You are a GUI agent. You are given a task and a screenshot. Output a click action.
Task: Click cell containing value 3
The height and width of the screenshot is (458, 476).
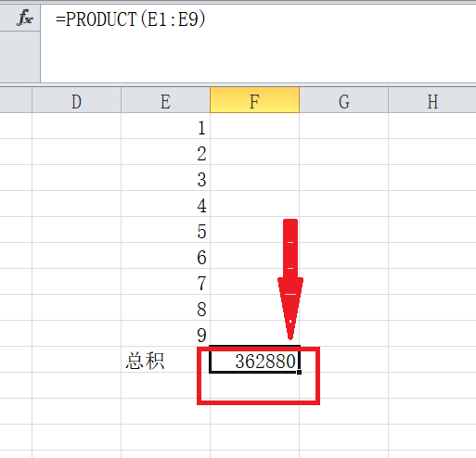pyautogui.click(x=165, y=178)
